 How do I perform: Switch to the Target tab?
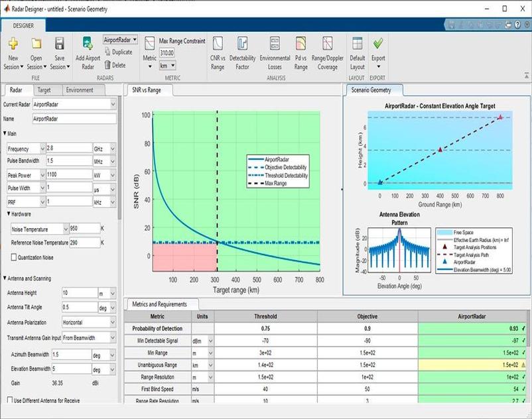pyautogui.click(x=44, y=90)
